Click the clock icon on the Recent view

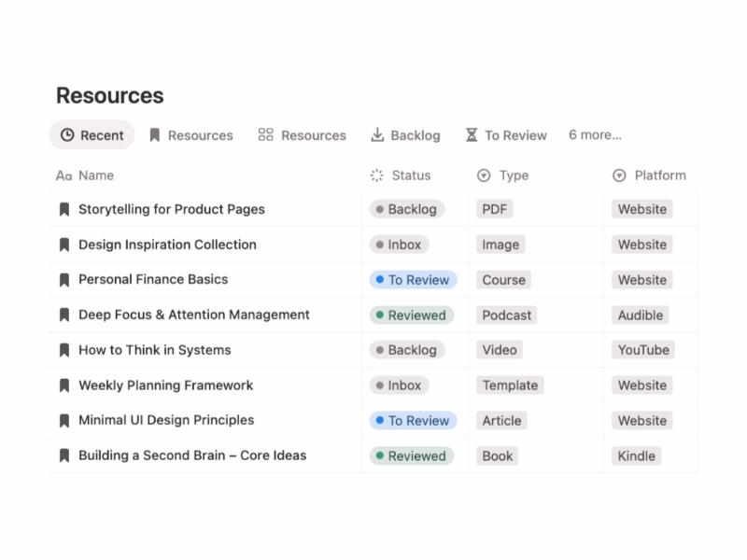pyautogui.click(x=70, y=135)
